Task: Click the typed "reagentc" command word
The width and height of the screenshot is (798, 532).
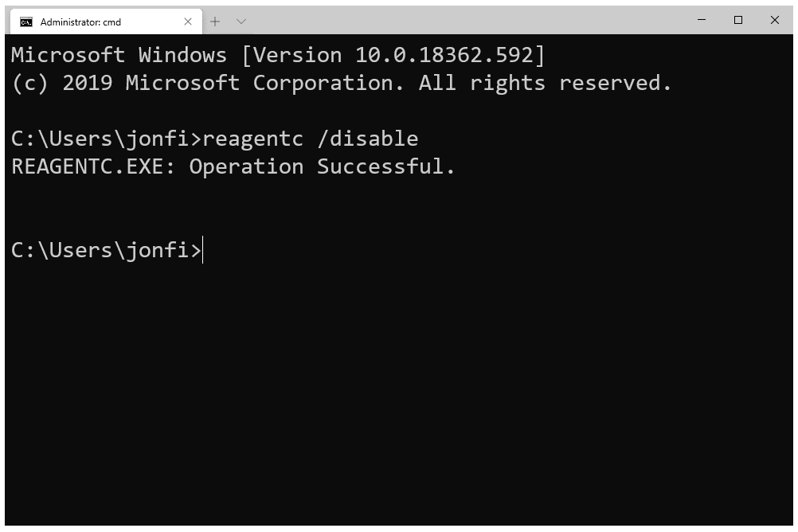Action: point(252,139)
